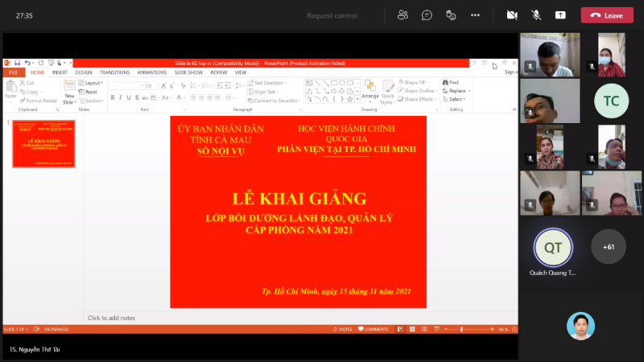
Task: Expand the Layout dropdown
Action: [x=93, y=83]
